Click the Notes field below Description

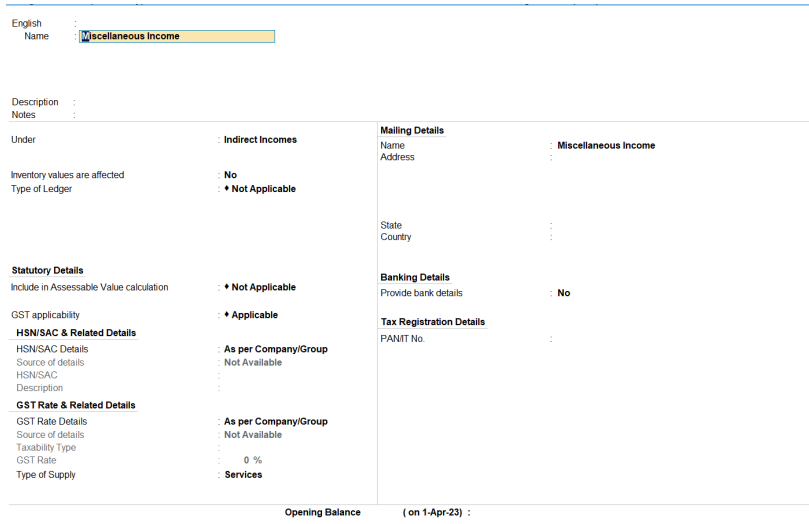[x=150, y=115]
